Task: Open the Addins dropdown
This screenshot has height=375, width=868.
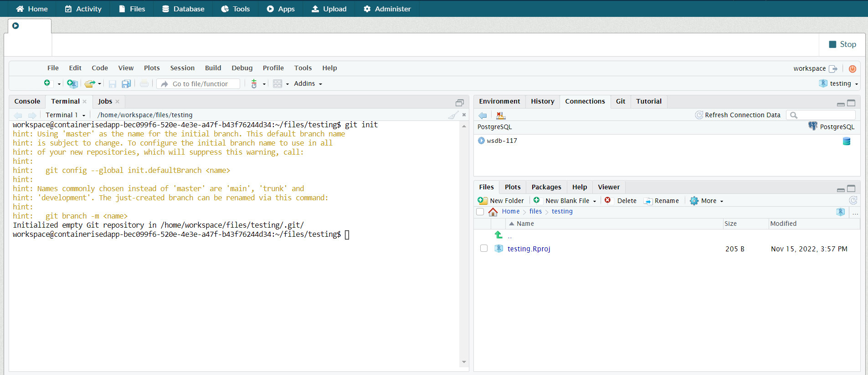Action: [308, 83]
